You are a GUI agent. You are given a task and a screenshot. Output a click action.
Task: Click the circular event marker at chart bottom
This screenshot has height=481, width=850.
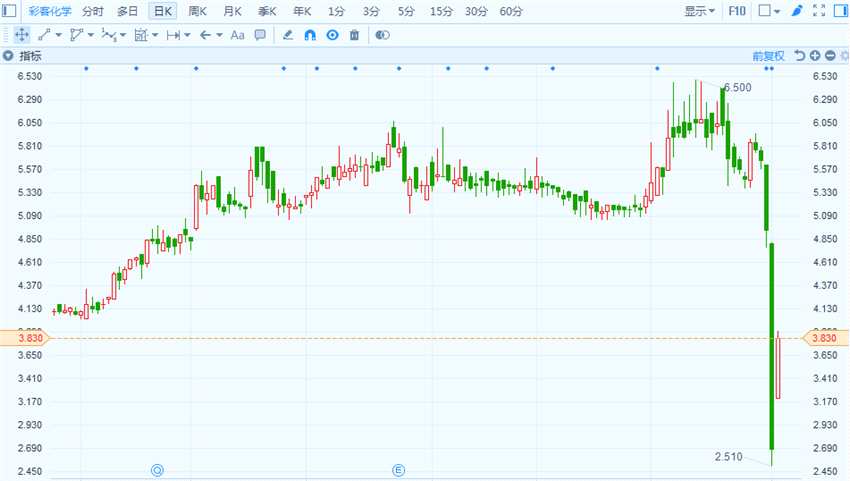(157, 470)
